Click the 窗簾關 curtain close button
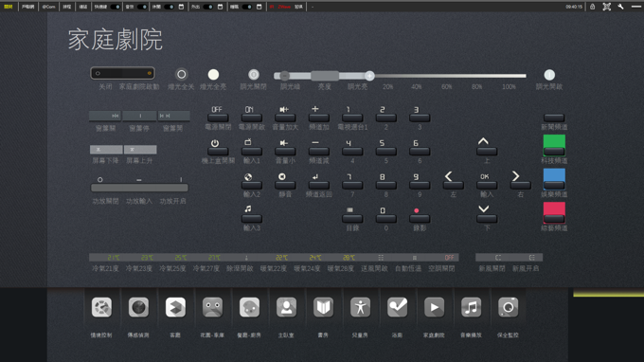This screenshot has height=362, width=644. tap(105, 116)
